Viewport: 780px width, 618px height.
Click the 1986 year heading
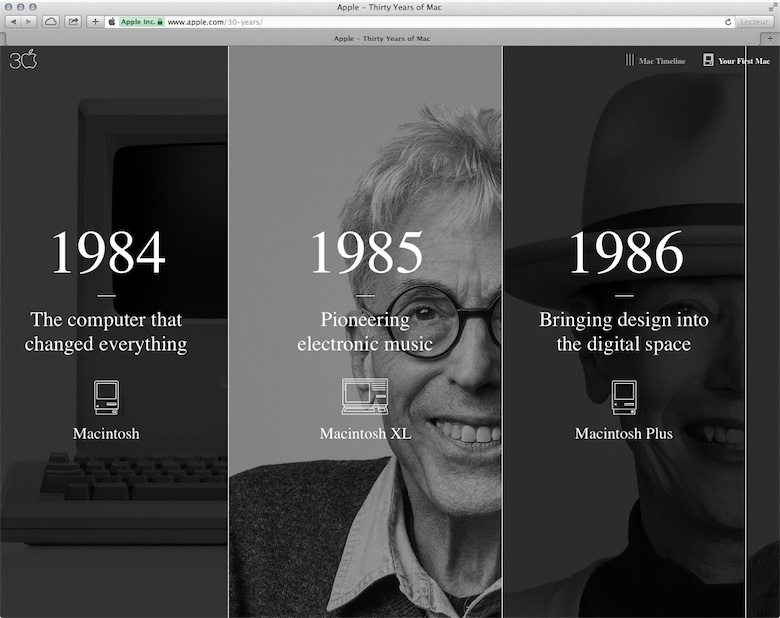pos(625,252)
